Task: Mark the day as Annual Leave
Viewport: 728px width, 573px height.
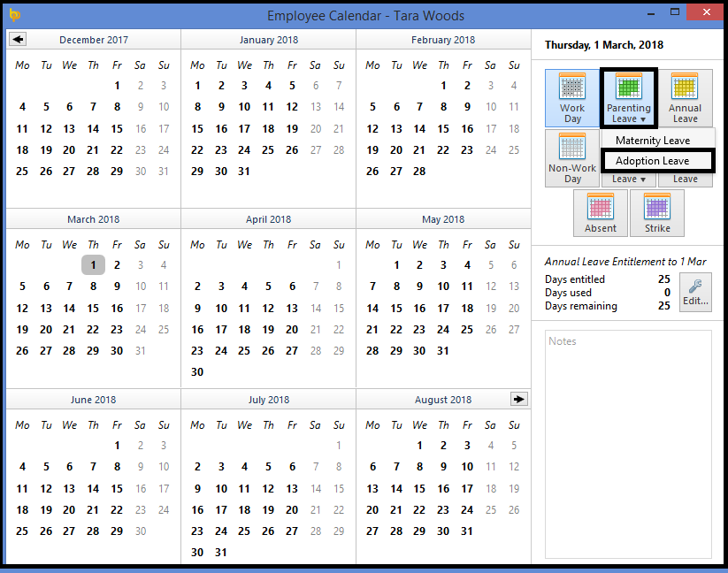Action: pos(686,98)
